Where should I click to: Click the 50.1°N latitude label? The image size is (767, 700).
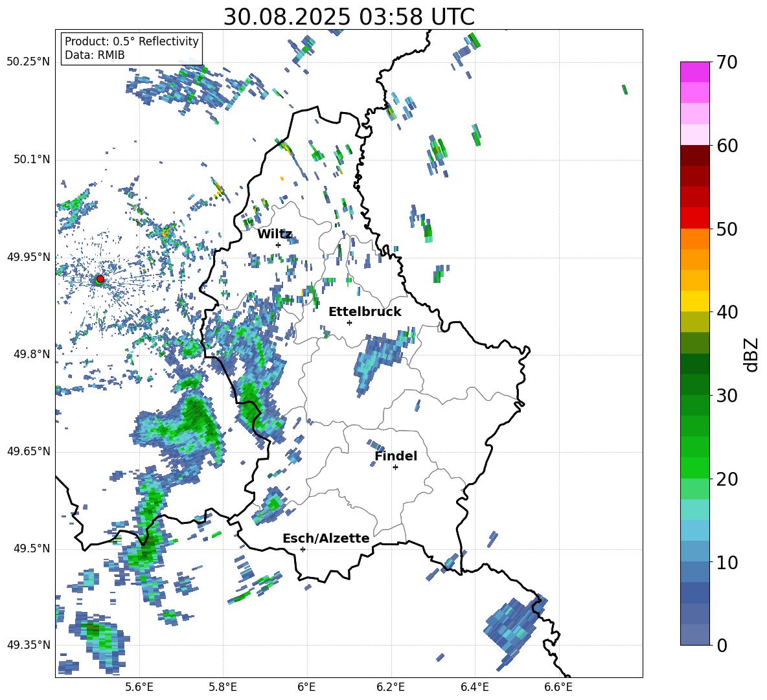pyautogui.click(x=31, y=160)
